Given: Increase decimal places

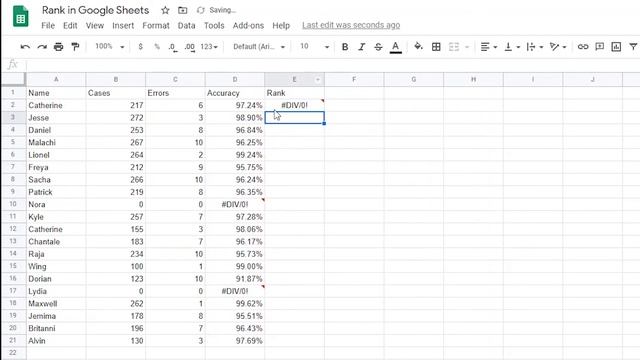Looking at the screenshot, I should [189, 47].
